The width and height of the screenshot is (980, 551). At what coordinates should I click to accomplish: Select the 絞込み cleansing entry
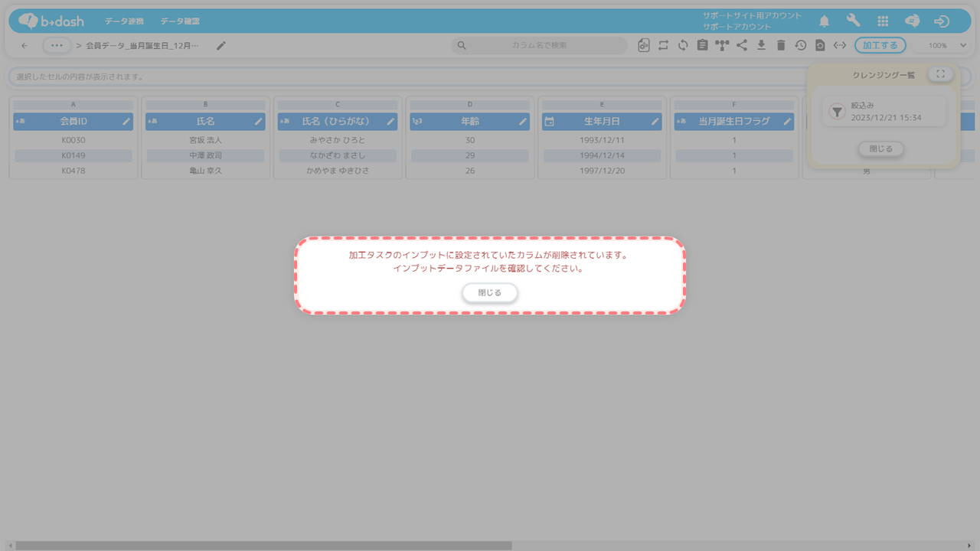tap(884, 112)
